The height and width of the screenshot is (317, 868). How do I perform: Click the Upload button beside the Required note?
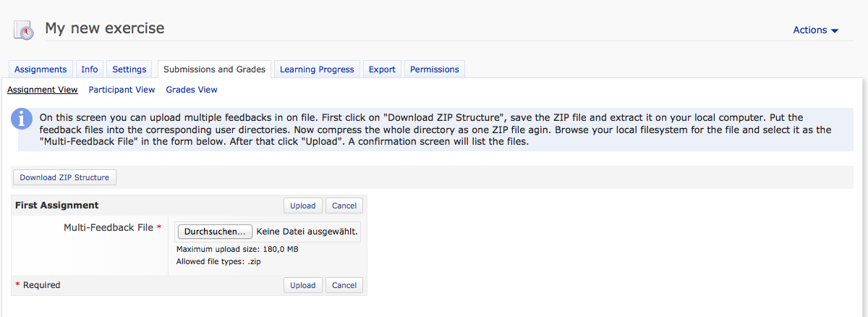click(x=302, y=285)
